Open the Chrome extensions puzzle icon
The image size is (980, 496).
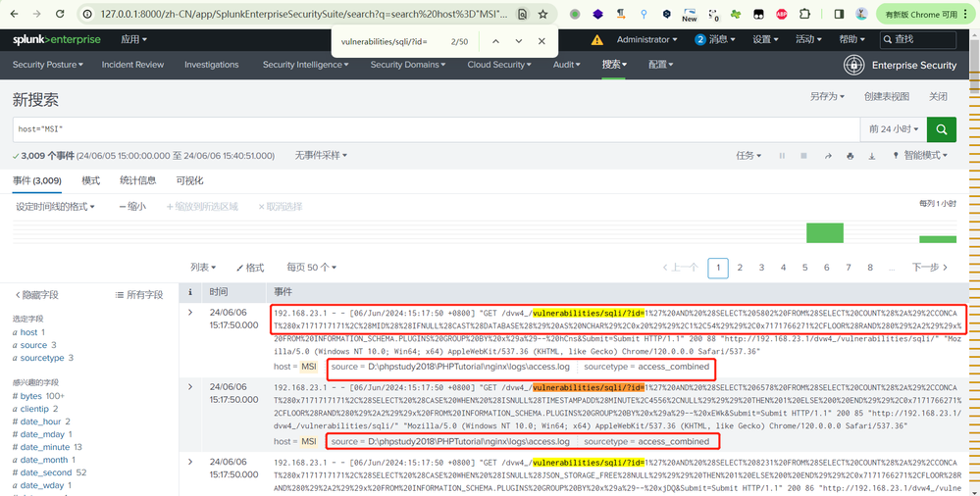point(805,14)
